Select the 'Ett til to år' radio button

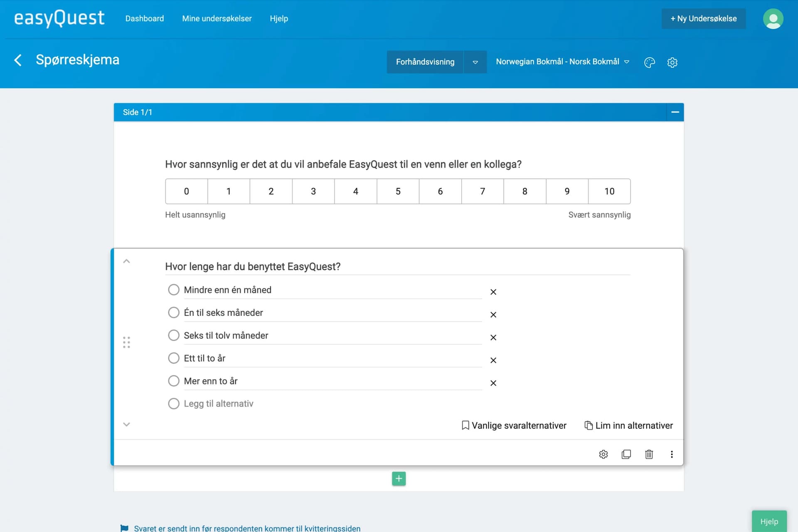173,358
